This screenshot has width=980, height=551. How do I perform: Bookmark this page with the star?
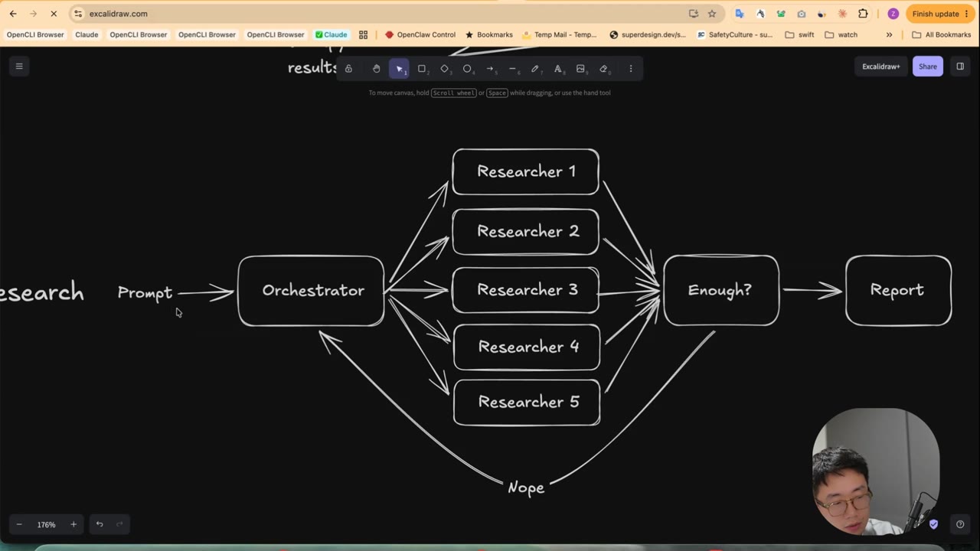click(712, 14)
